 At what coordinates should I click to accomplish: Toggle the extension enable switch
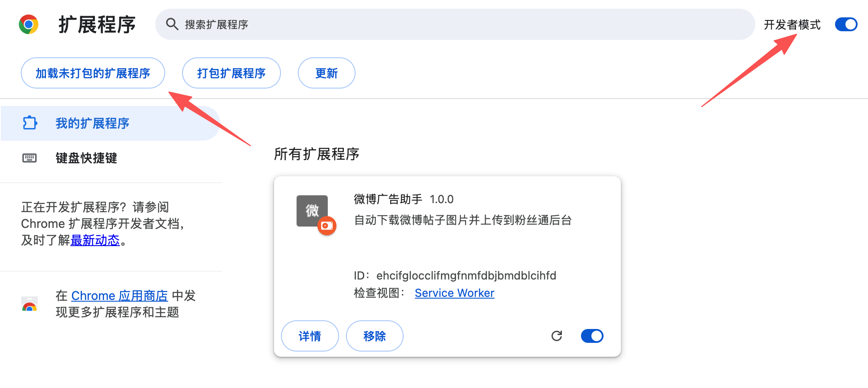pos(592,335)
